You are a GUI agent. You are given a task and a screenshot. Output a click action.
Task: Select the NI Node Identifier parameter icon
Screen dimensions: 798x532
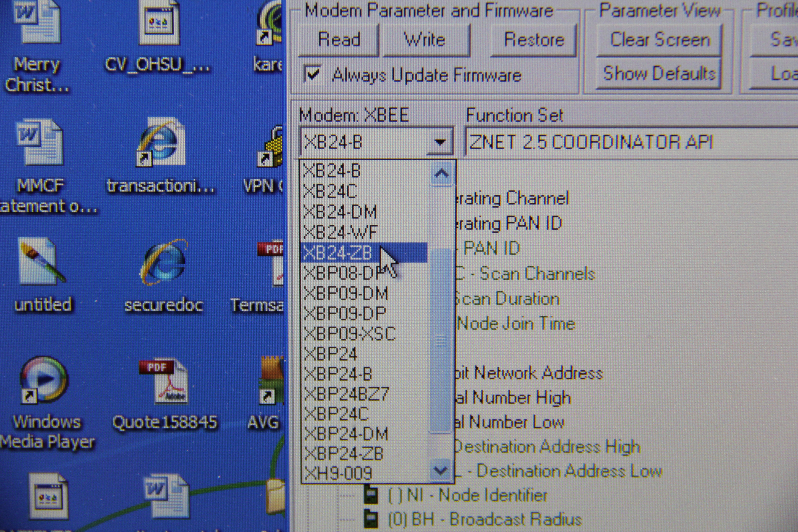[371, 495]
